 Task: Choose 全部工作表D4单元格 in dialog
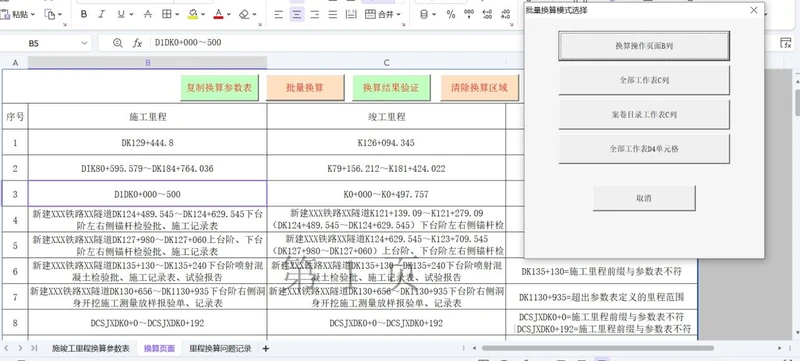(644, 149)
